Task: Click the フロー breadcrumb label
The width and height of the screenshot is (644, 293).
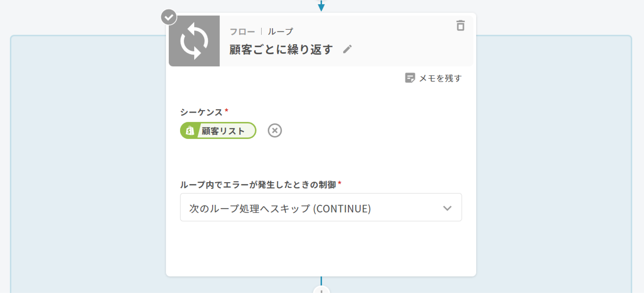Action: point(242,32)
